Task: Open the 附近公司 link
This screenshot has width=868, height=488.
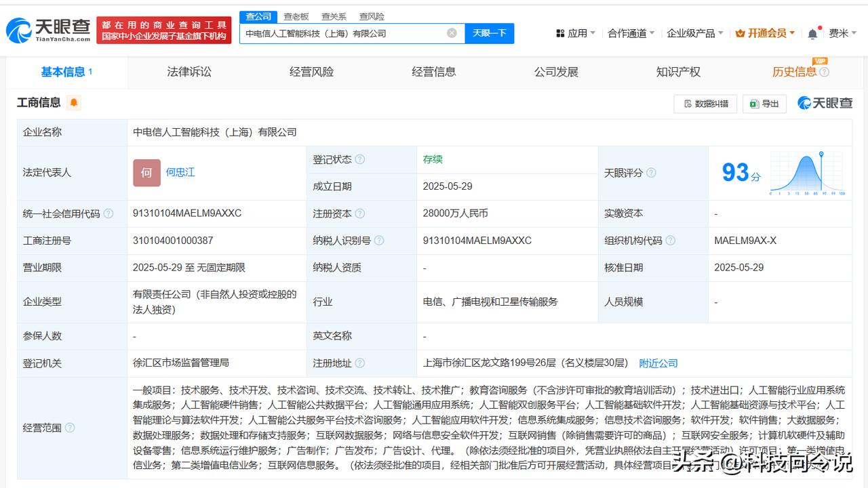Action: (x=658, y=363)
